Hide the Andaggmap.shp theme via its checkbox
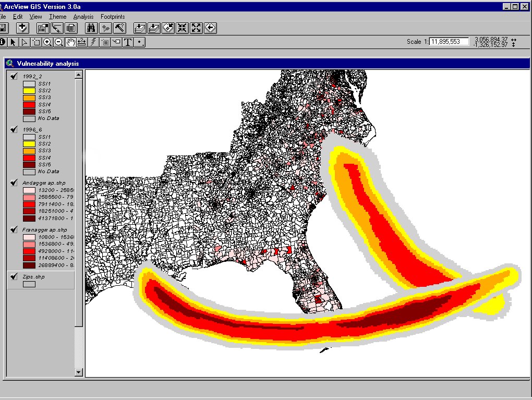The width and height of the screenshot is (532, 400). point(14,183)
